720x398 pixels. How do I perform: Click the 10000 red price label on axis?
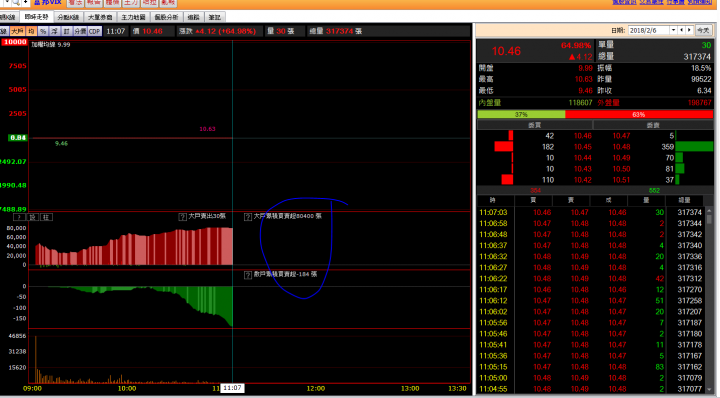[14, 42]
